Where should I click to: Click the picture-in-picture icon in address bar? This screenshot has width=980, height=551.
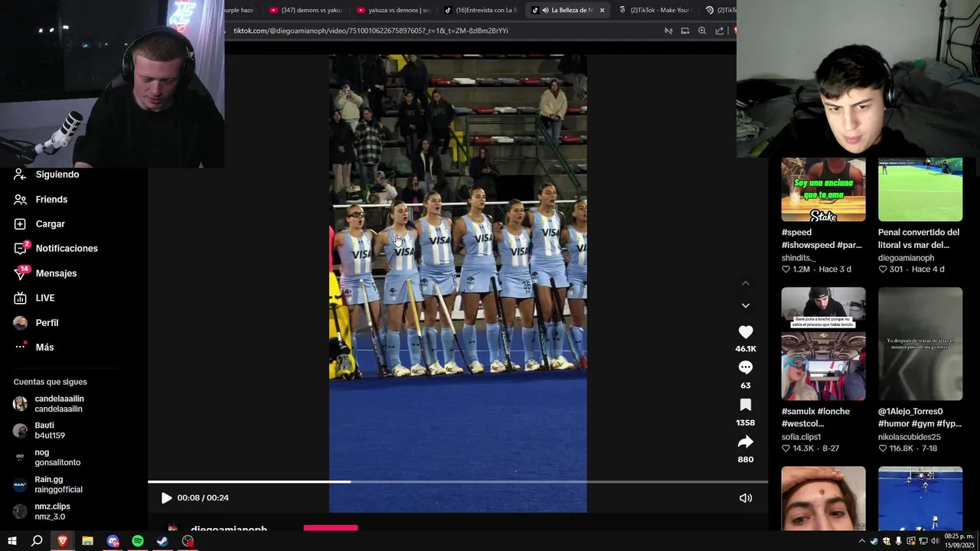click(x=685, y=31)
